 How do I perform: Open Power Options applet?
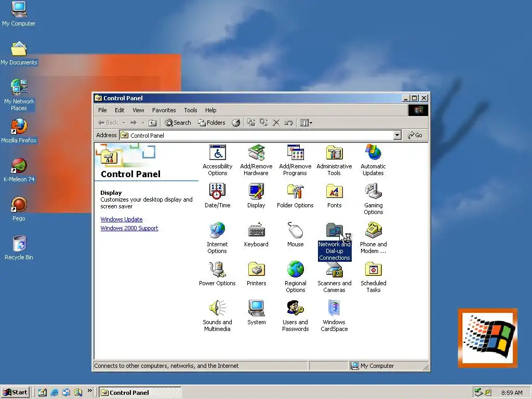click(217, 274)
